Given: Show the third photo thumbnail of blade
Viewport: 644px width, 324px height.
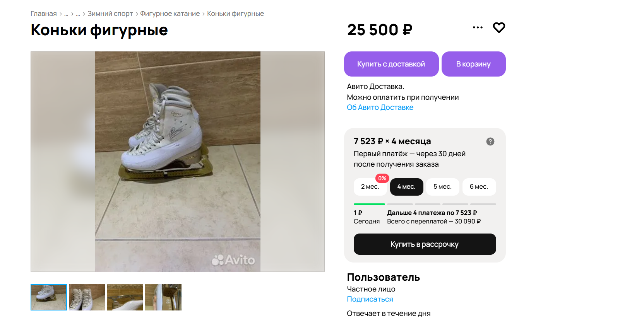Looking at the screenshot, I should [125, 297].
